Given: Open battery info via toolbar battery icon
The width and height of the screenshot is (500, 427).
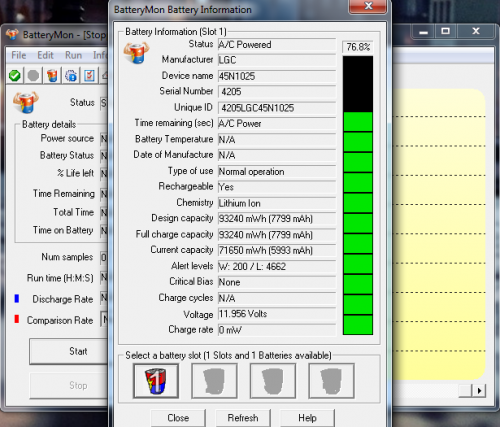Looking at the screenshot, I should [52, 76].
